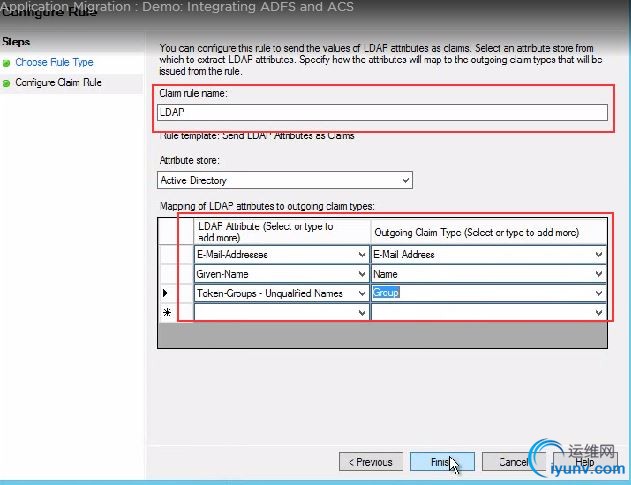Image resolution: width=631 pixels, height=485 pixels.
Task: Click the Outgoing Claim Type column header
Action: 489,231
